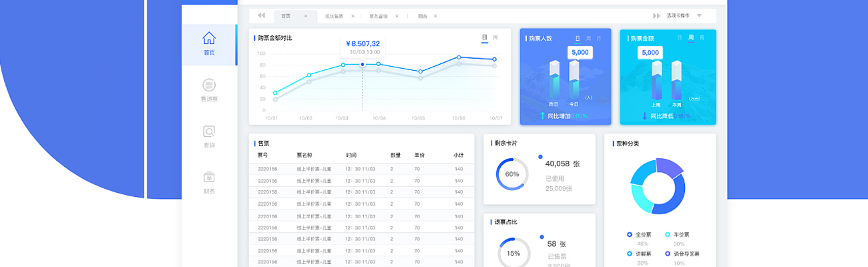Select 月 in 购票金额 card

[702, 38]
